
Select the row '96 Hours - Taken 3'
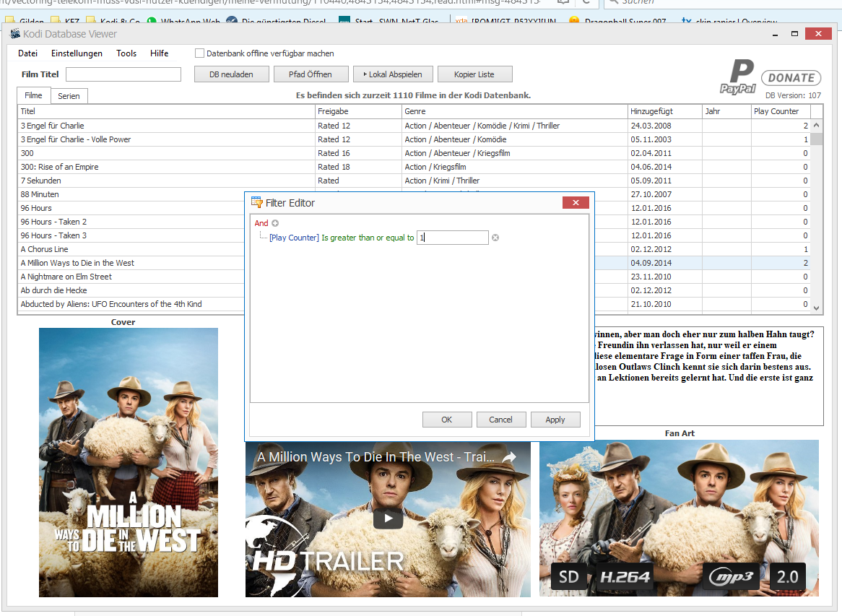131,235
